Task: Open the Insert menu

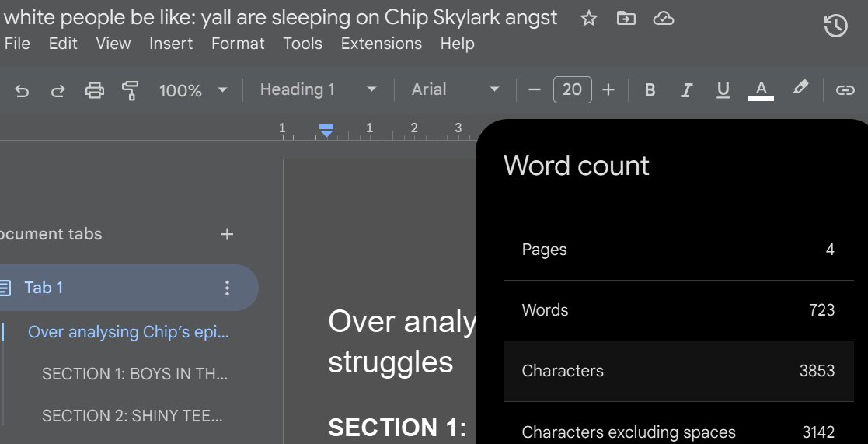Action: point(171,44)
